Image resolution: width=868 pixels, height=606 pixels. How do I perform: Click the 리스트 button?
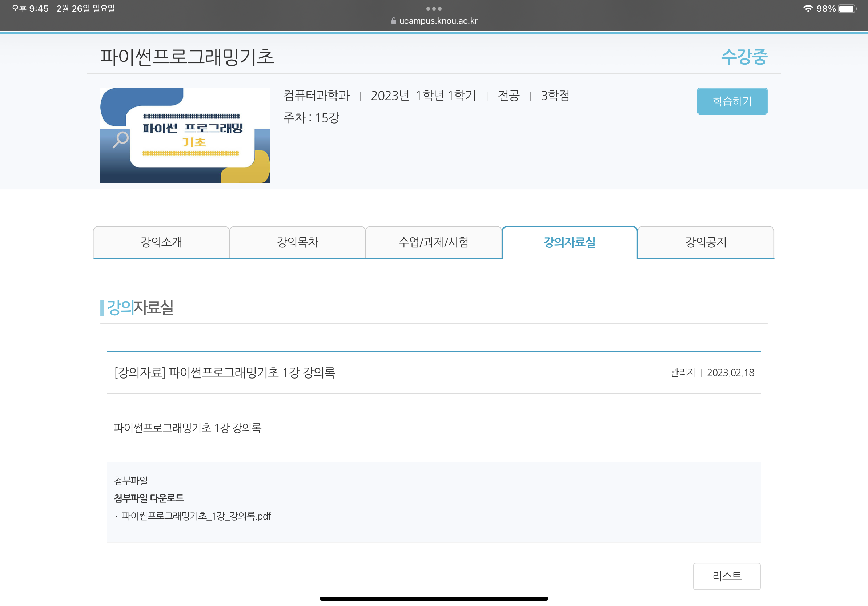click(726, 576)
